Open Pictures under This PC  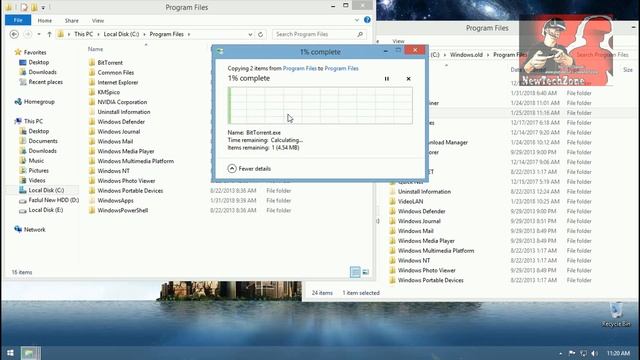coord(38,171)
